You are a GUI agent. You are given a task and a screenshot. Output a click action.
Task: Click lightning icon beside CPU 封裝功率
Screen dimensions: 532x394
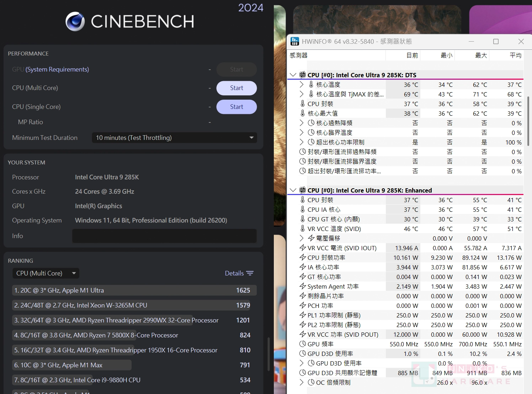pyautogui.click(x=303, y=257)
